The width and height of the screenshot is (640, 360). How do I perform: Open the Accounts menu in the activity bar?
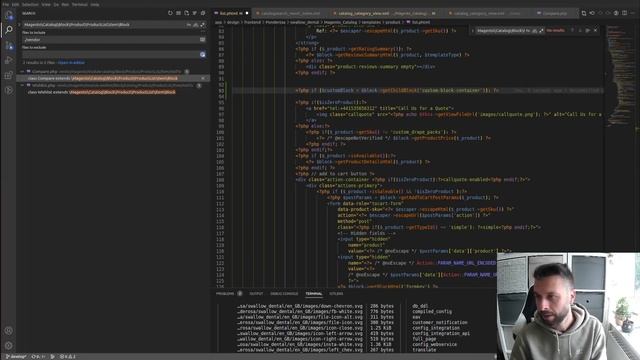[x=9, y=331]
